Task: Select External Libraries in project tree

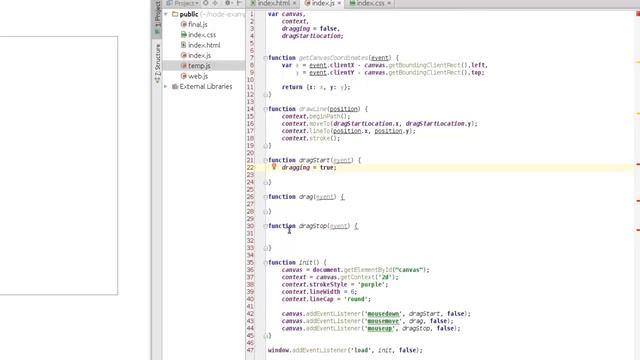Action: tap(206, 87)
